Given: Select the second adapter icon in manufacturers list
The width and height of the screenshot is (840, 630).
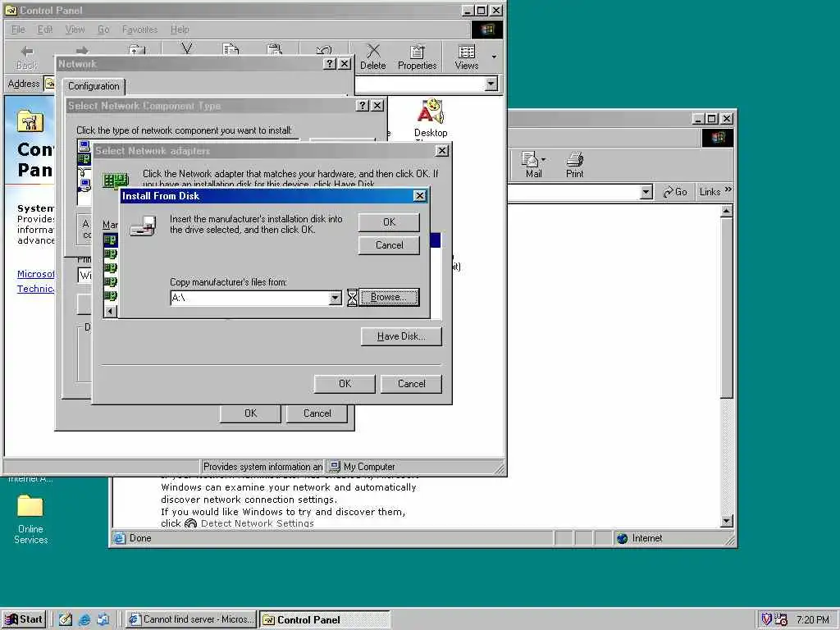Looking at the screenshot, I should pyautogui.click(x=111, y=254).
